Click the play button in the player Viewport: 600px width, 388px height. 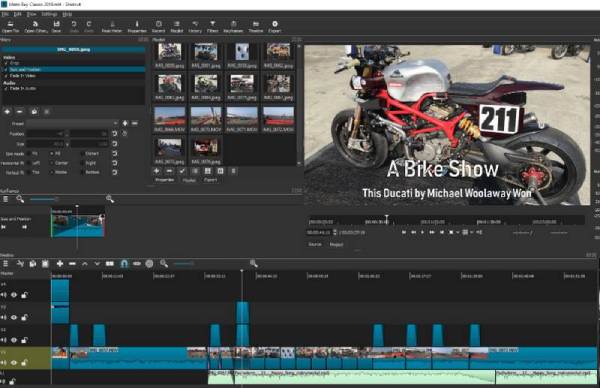coord(422,232)
